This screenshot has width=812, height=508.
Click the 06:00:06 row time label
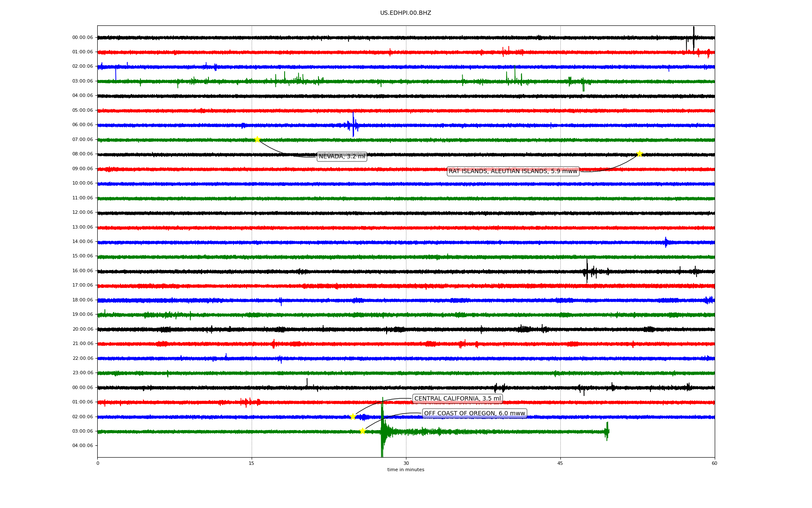(82, 125)
